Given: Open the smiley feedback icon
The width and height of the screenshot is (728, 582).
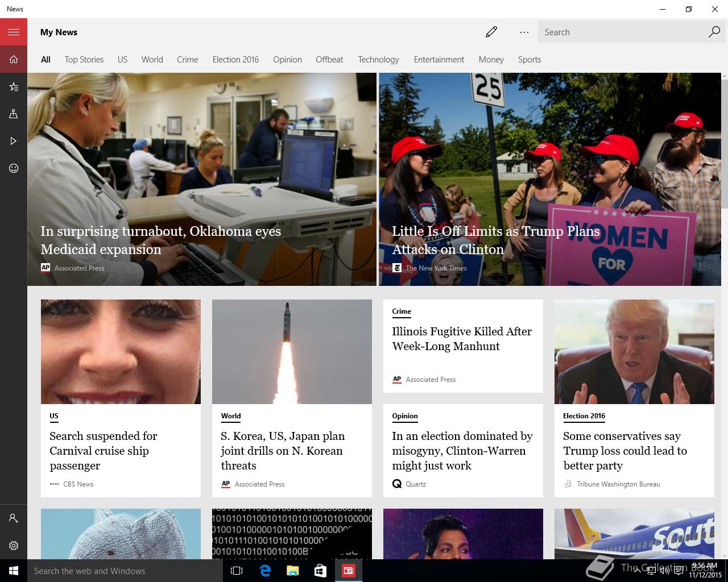Looking at the screenshot, I should 14,168.
